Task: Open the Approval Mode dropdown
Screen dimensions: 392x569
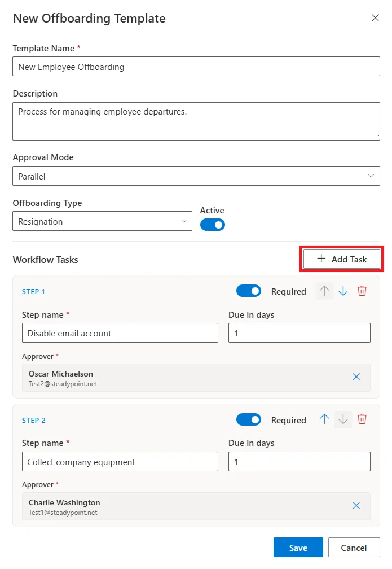Action: coord(196,176)
